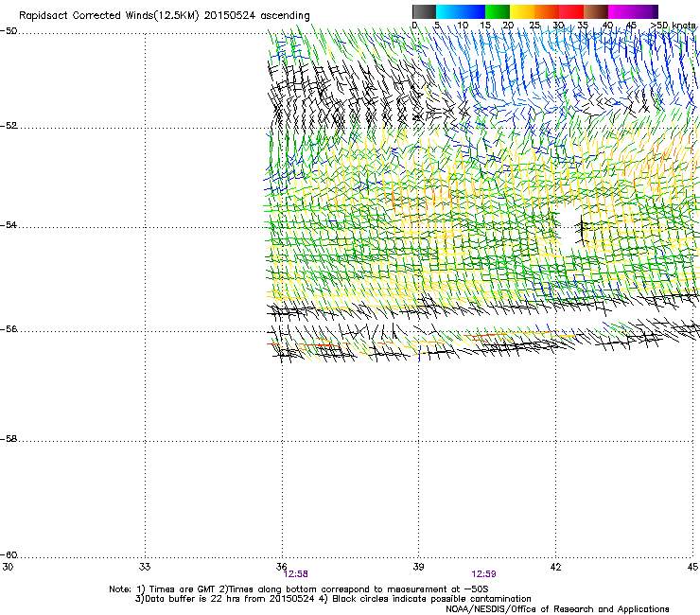Click the latitude axis label '-56'

(x=9, y=329)
